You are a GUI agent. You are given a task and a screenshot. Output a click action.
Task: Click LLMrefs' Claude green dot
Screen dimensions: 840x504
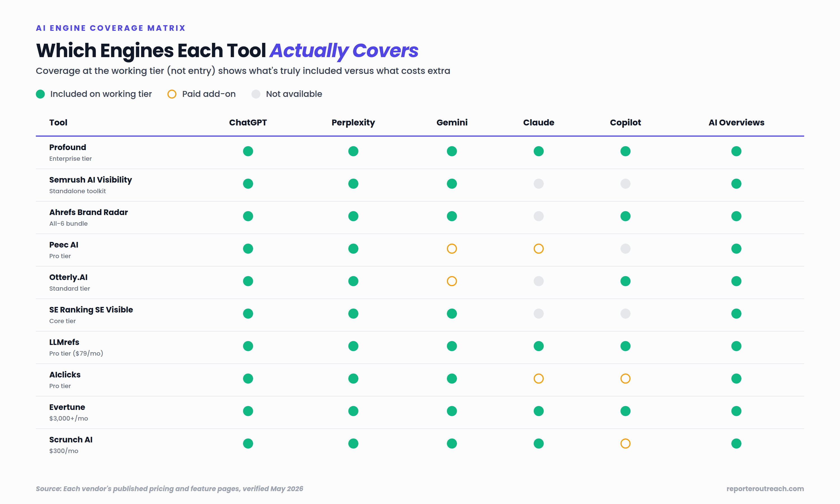pos(538,346)
